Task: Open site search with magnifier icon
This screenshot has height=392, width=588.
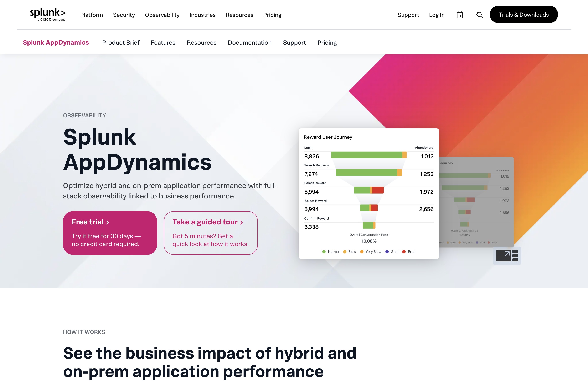Action: click(x=479, y=15)
